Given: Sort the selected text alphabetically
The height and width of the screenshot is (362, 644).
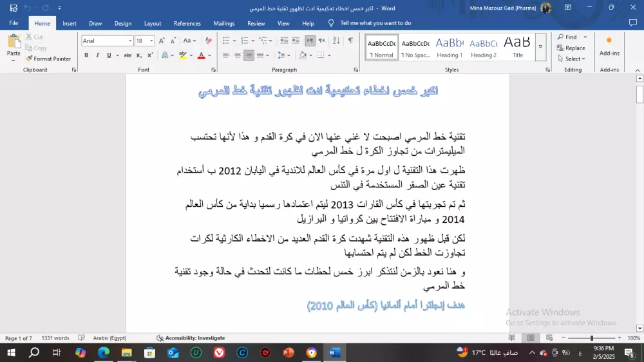Looking at the screenshot, I should [x=336, y=41].
